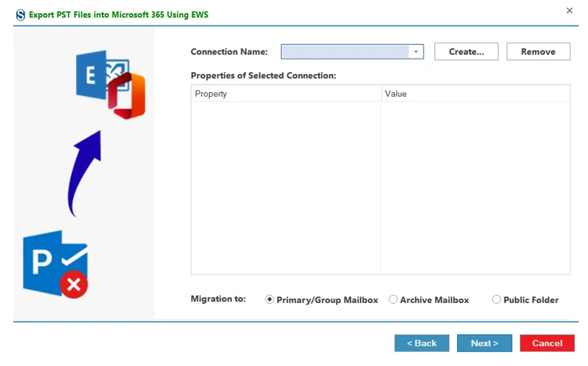Image resolution: width=588 pixels, height=366 pixels.
Task: Cancel the export wizard
Action: tap(547, 343)
